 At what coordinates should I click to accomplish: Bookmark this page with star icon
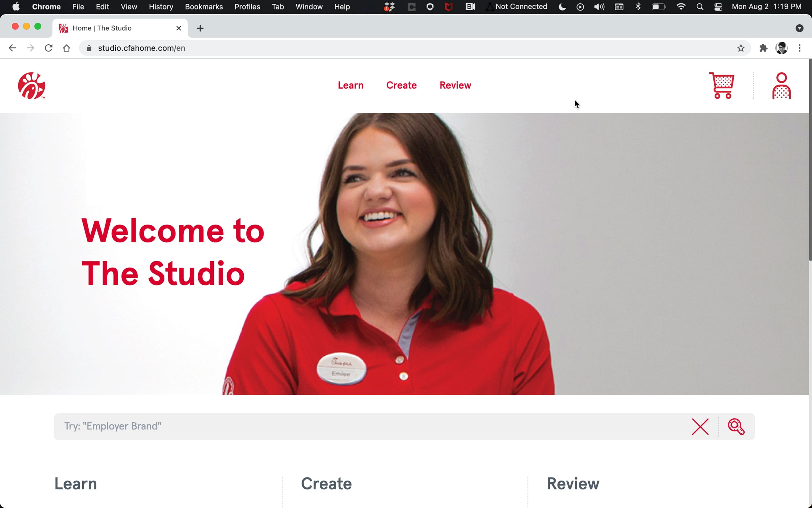coord(741,48)
